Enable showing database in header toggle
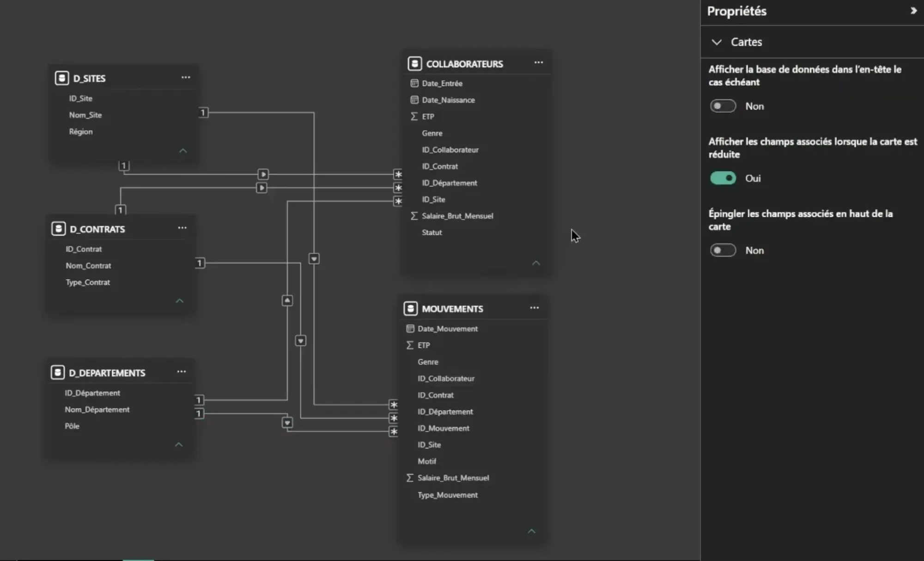The image size is (924, 561). (723, 106)
